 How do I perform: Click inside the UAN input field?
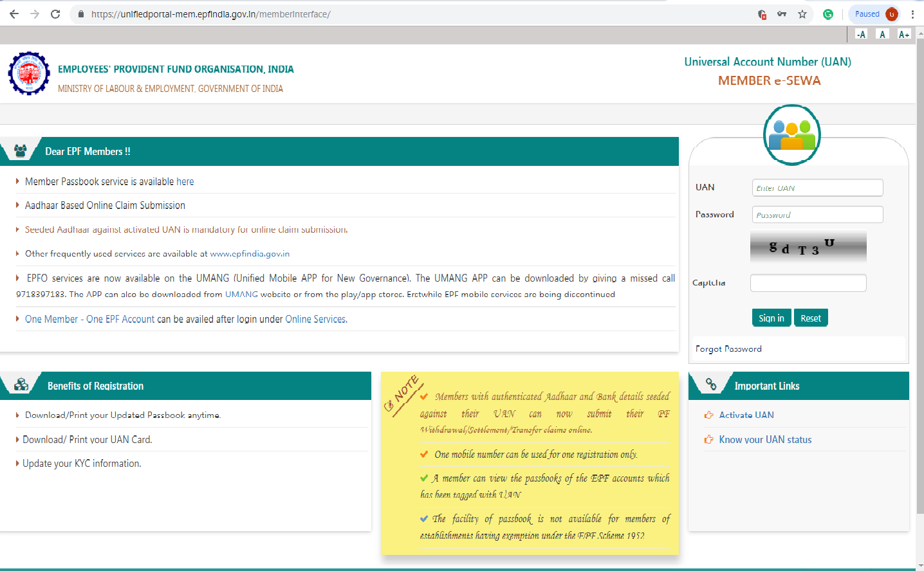[817, 187]
